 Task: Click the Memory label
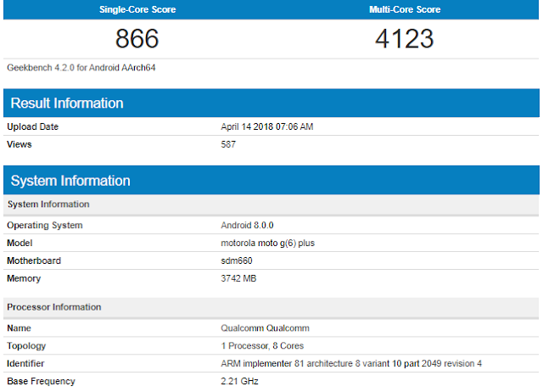[x=24, y=278]
